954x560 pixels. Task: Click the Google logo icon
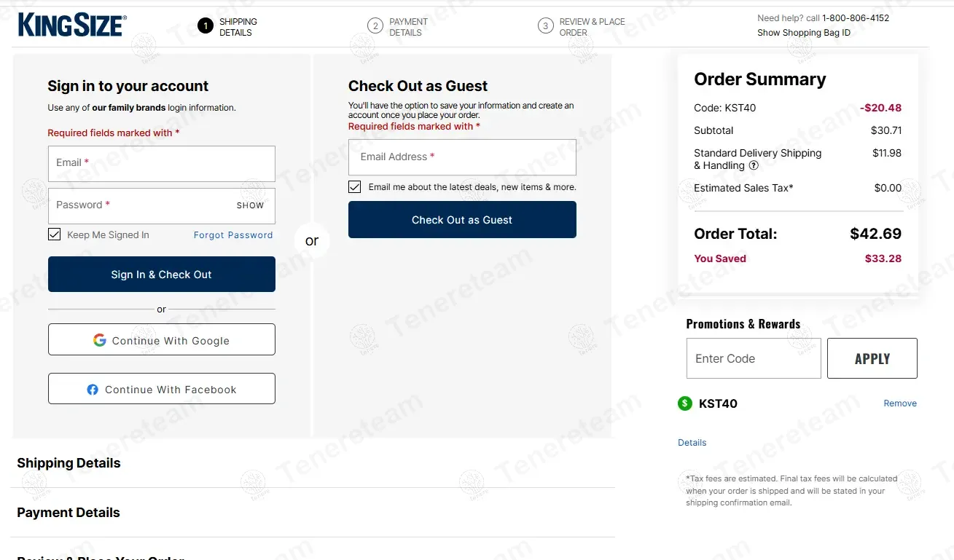point(100,340)
